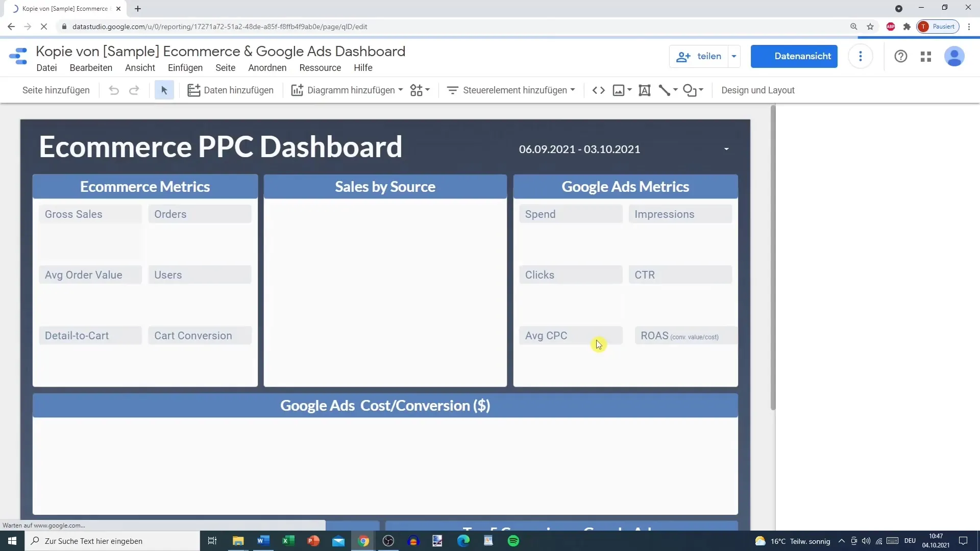980x551 pixels.
Task: Open the image insert tool
Action: click(x=618, y=90)
